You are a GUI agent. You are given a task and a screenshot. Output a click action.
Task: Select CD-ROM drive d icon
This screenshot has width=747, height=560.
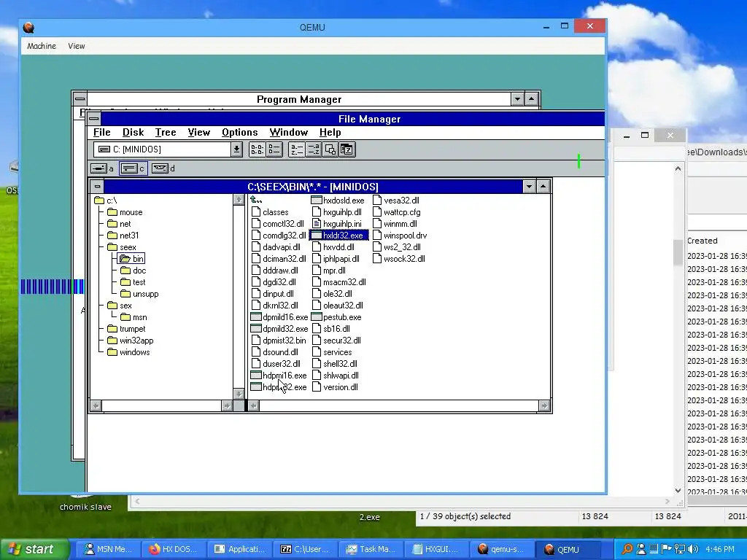pyautogui.click(x=160, y=168)
